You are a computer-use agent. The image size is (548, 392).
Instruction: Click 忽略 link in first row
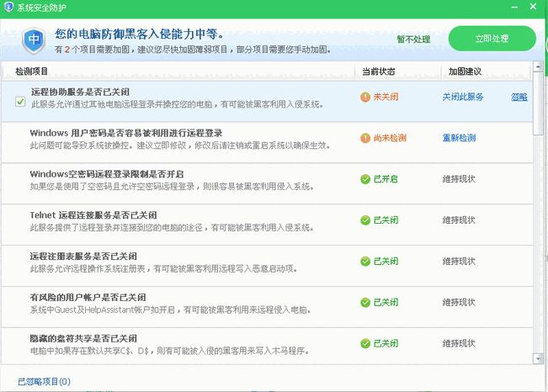(x=519, y=97)
